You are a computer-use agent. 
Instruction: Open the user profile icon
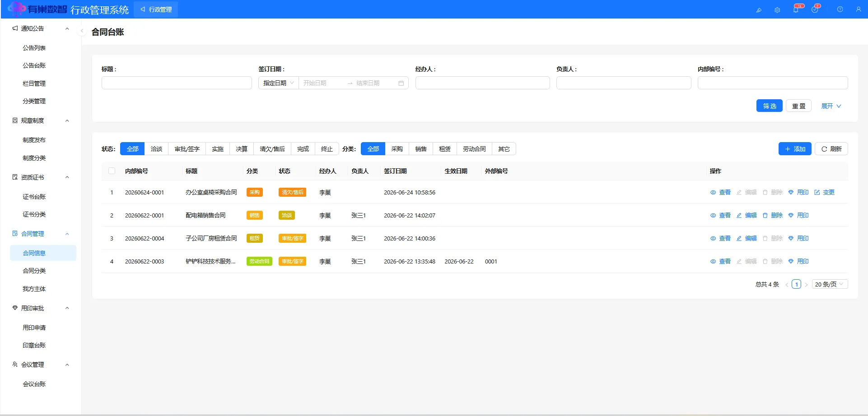coord(859,9)
